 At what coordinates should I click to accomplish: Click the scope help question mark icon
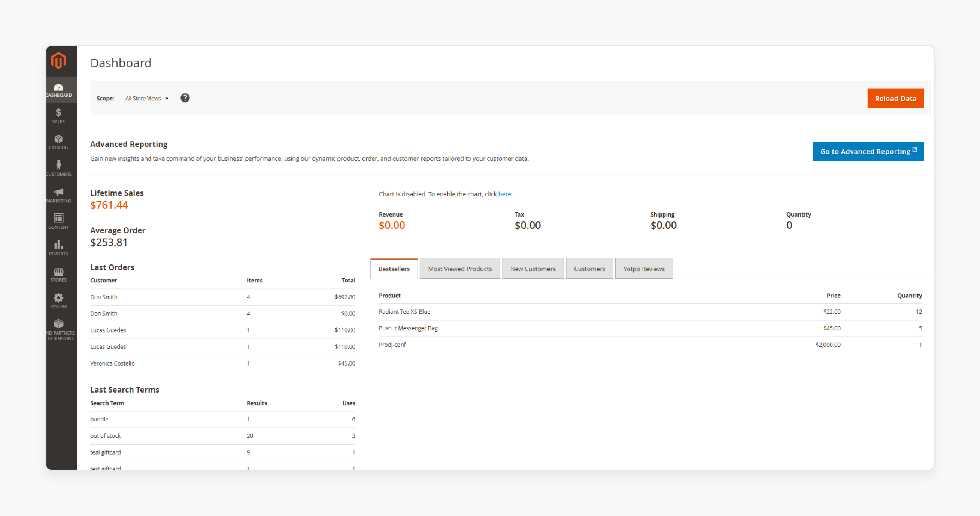pos(185,98)
